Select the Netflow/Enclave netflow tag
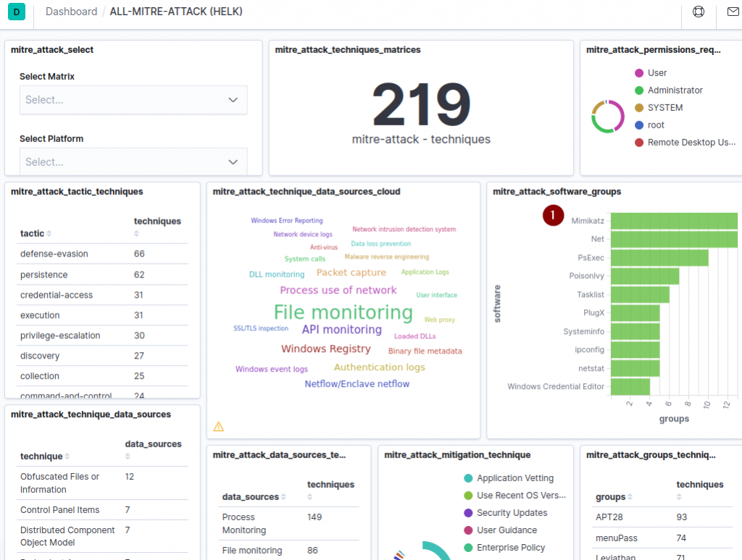This screenshot has width=742, height=560. (x=357, y=384)
